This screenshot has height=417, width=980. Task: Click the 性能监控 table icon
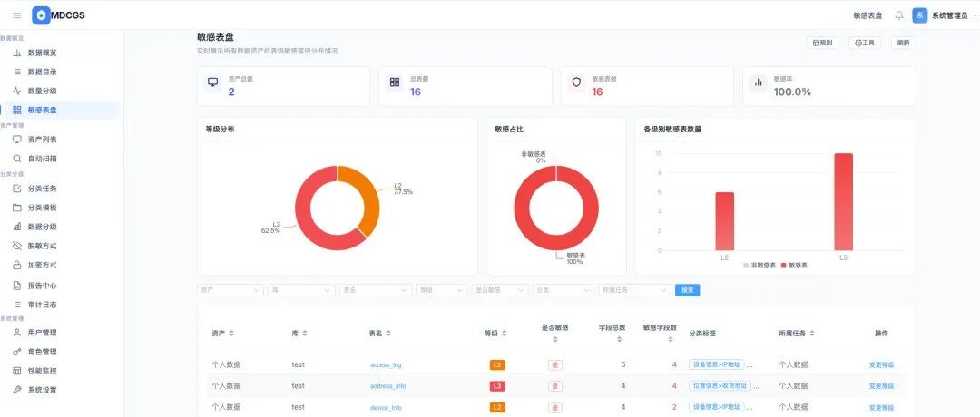coord(17,371)
